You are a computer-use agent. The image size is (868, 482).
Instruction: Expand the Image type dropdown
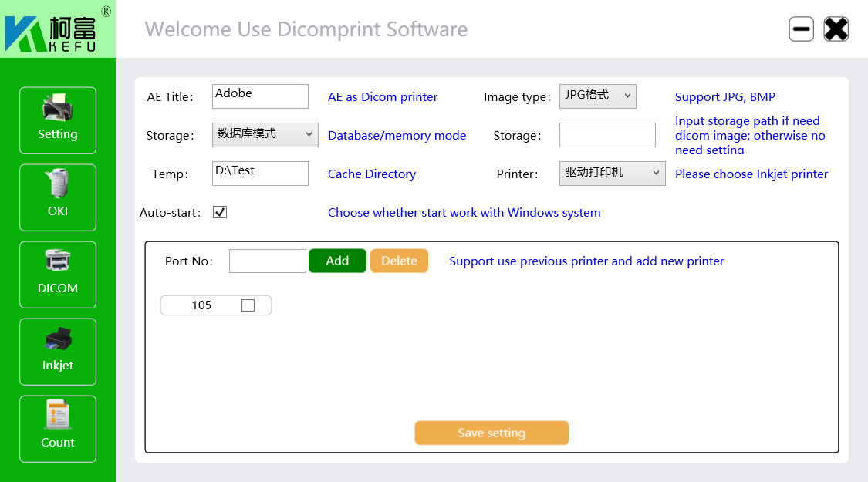(597, 96)
